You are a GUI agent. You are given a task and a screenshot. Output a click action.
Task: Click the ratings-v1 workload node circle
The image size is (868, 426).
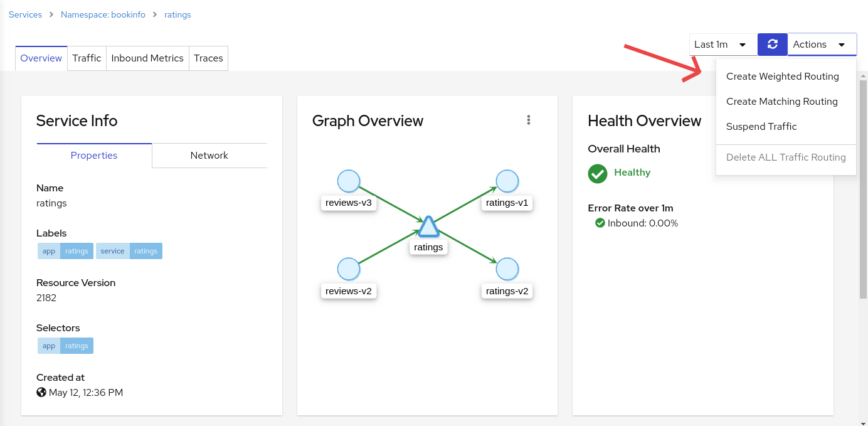pyautogui.click(x=507, y=181)
